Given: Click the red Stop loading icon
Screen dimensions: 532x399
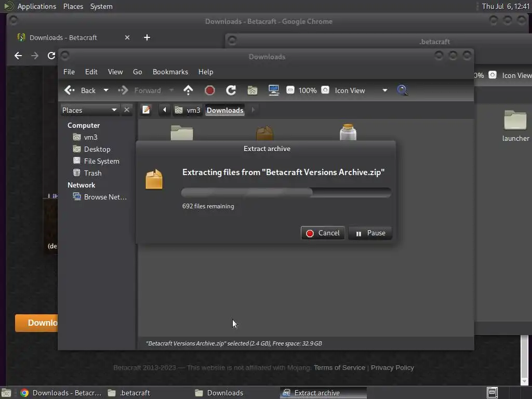Looking at the screenshot, I should click(x=210, y=90).
